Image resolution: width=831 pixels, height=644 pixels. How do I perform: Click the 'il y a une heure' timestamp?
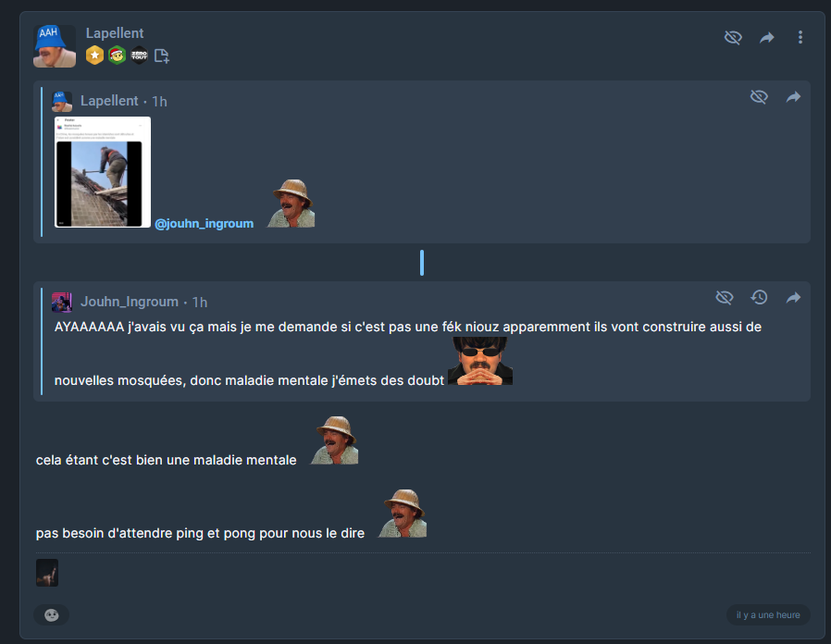pyautogui.click(x=768, y=614)
